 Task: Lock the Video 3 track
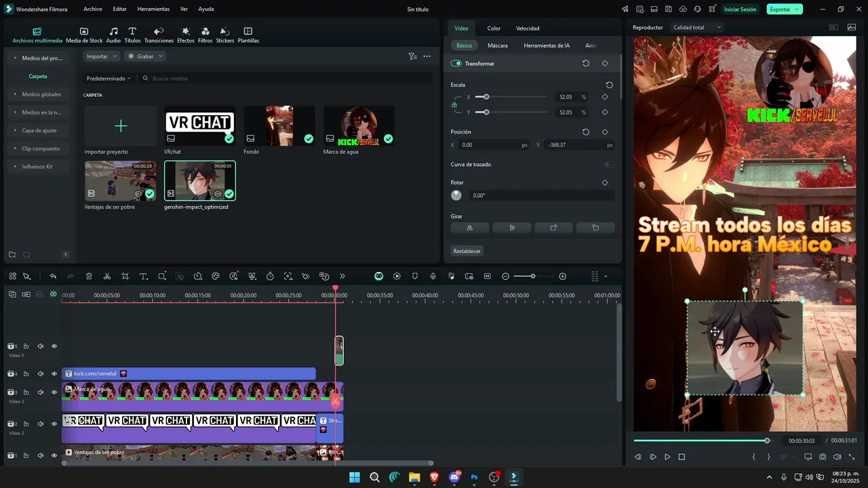point(26,392)
